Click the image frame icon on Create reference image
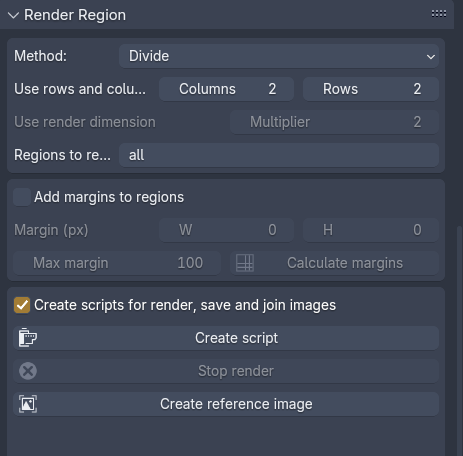 click(28, 404)
